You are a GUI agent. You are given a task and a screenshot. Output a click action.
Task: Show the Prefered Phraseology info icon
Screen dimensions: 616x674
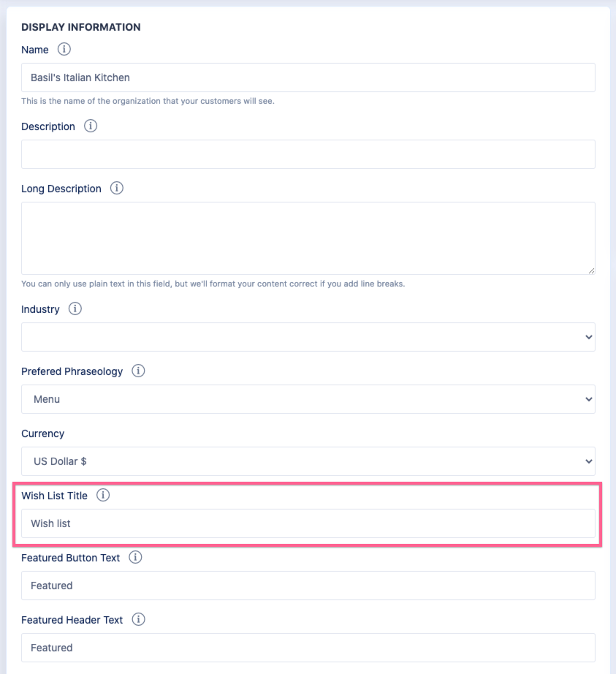tap(138, 371)
